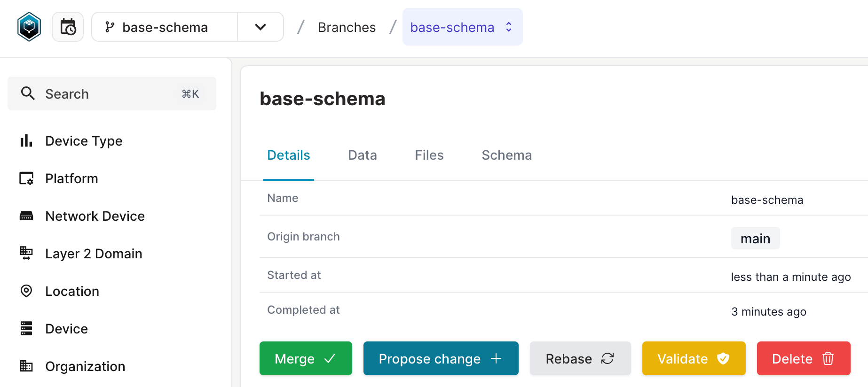Click the green Merge button
The width and height of the screenshot is (868, 387).
pos(306,358)
